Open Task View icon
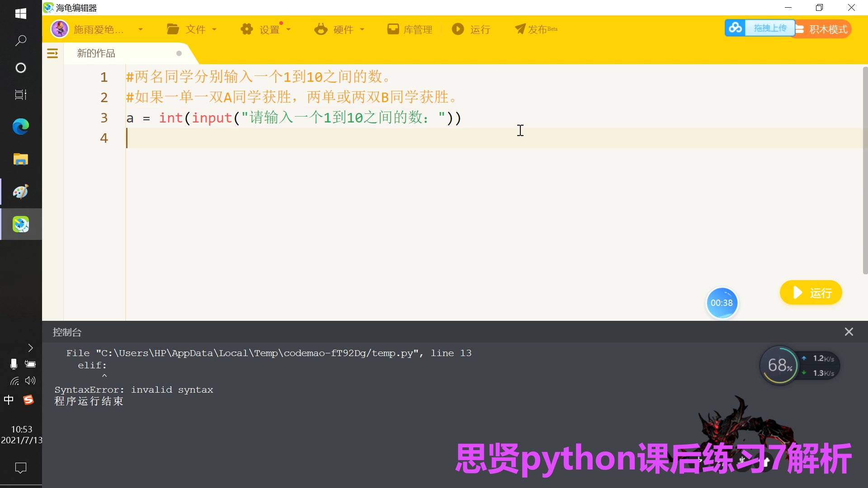868x488 pixels. click(21, 95)
